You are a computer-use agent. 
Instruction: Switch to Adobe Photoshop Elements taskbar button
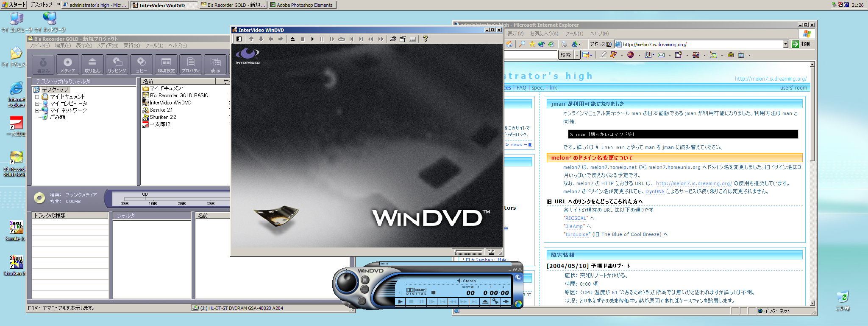pos(302,5)
